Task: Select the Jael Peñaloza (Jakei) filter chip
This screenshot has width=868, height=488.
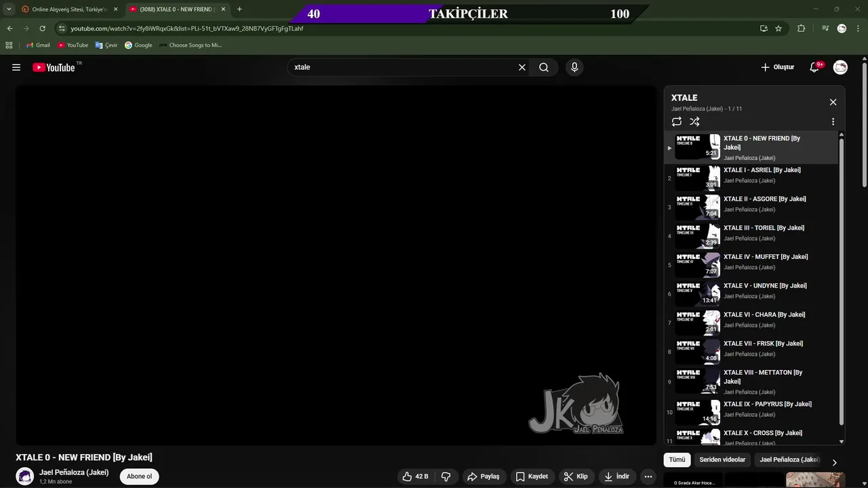Action: click(x=789, y=460)
